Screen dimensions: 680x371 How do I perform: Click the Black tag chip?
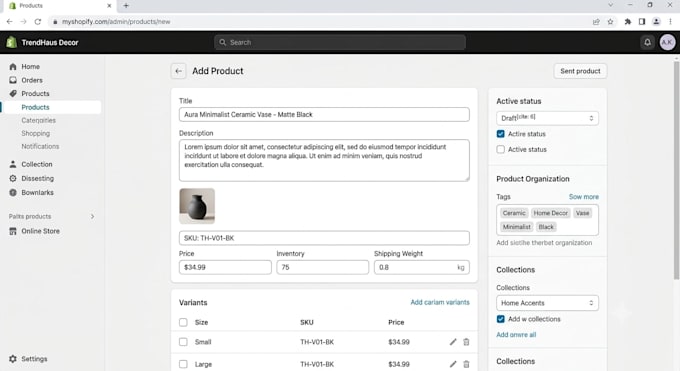click(x=546, y=227)
